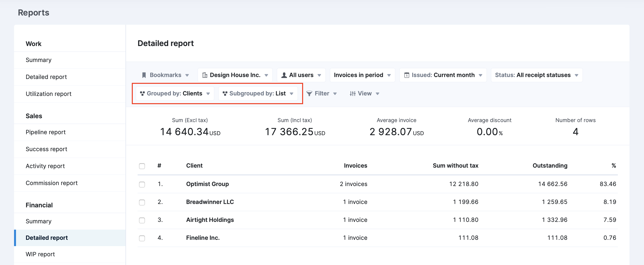Click the 12 218.80 sum cell
The width and height of the screenshot is (644, 265).
[x=463, y=184]
